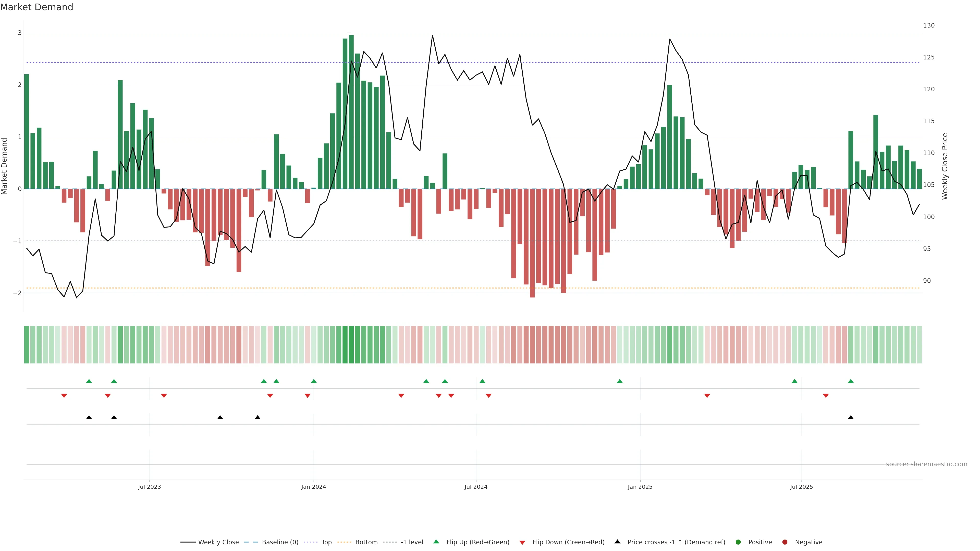980x551 pixels.
Task: Click the green Positive legend dot
Action: [738, 542]
